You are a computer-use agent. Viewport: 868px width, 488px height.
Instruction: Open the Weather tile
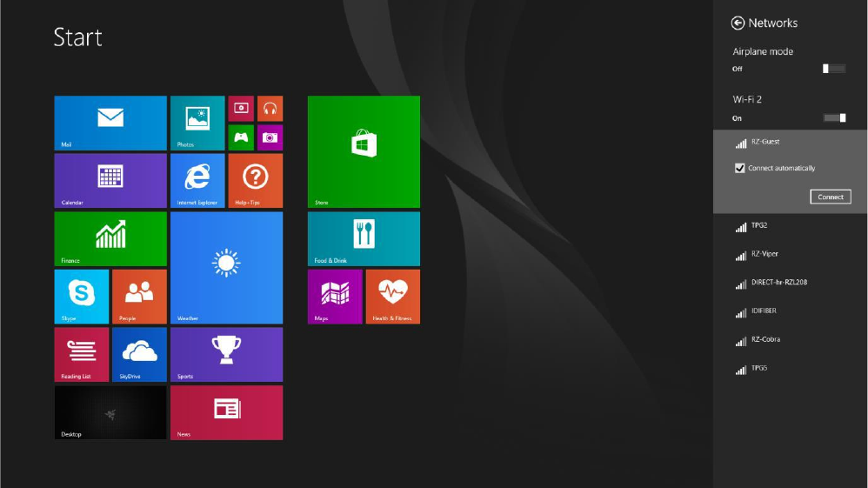[x=226, y=268]
